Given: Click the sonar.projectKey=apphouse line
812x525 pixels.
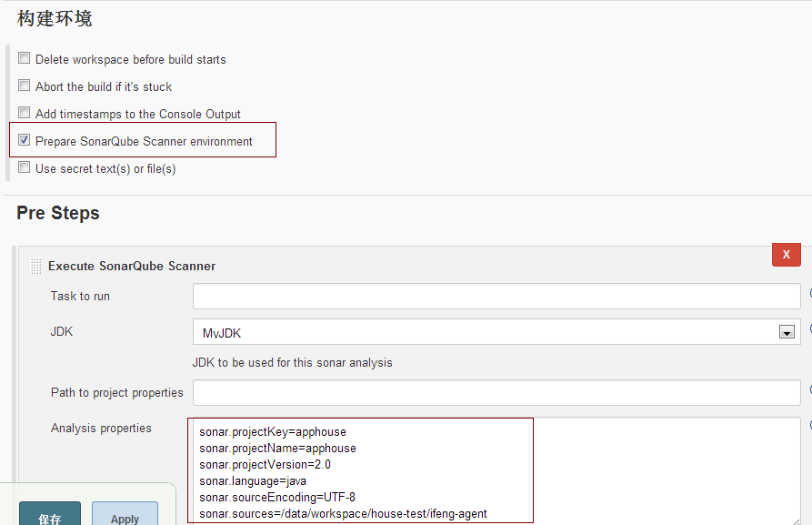Looking at the screenshot, I should (x=273, y=432).
